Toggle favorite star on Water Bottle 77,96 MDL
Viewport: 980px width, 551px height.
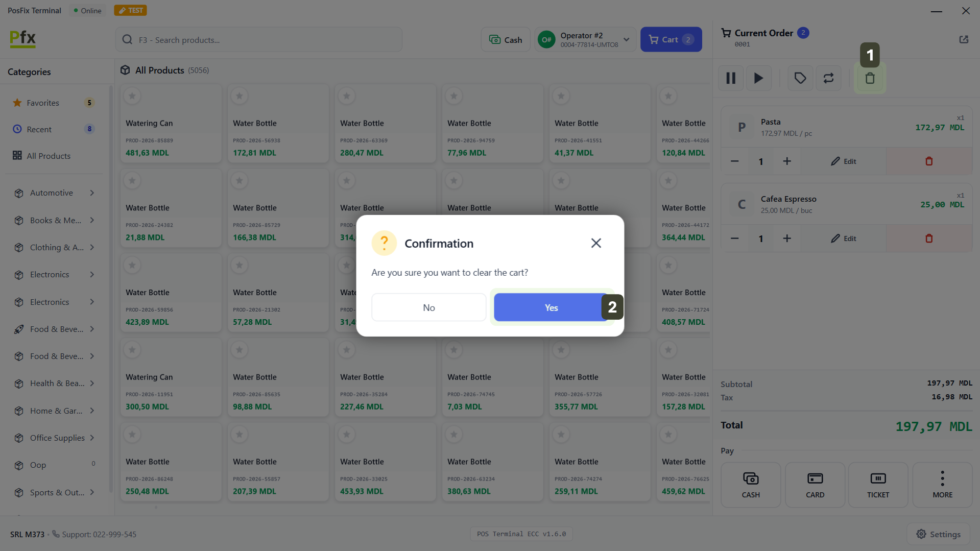point(454,95)
